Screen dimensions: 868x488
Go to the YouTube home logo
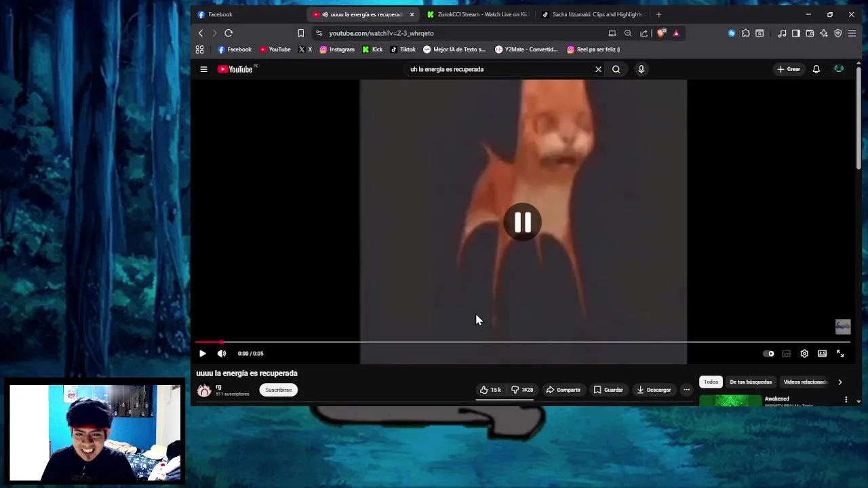click(237, 69)
